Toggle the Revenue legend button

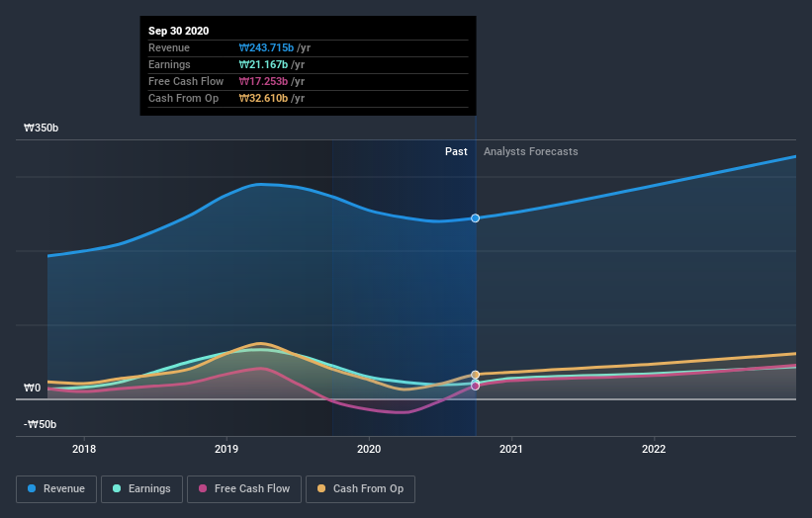tap(56, 489)
